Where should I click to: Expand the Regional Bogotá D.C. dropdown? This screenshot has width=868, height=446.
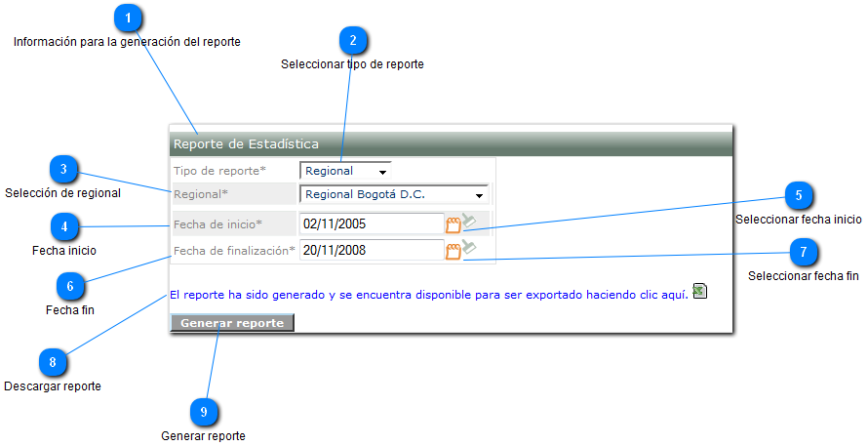pos(394,194)
